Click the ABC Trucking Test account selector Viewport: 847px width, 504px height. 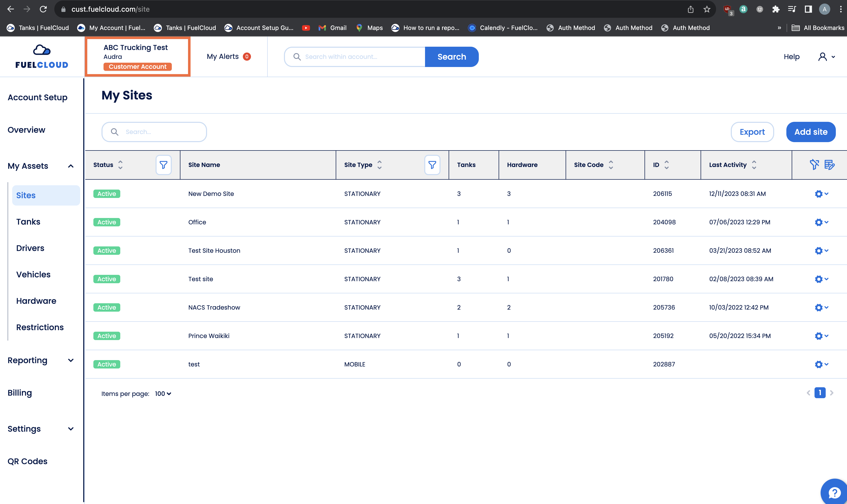[x=138, y=57]
